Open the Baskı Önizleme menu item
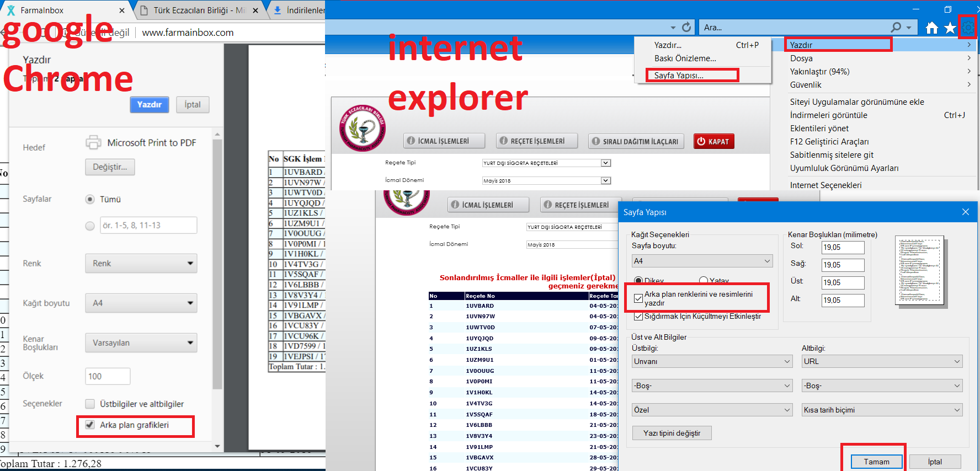This screenshot has height=471, width=980. (685, 58)
